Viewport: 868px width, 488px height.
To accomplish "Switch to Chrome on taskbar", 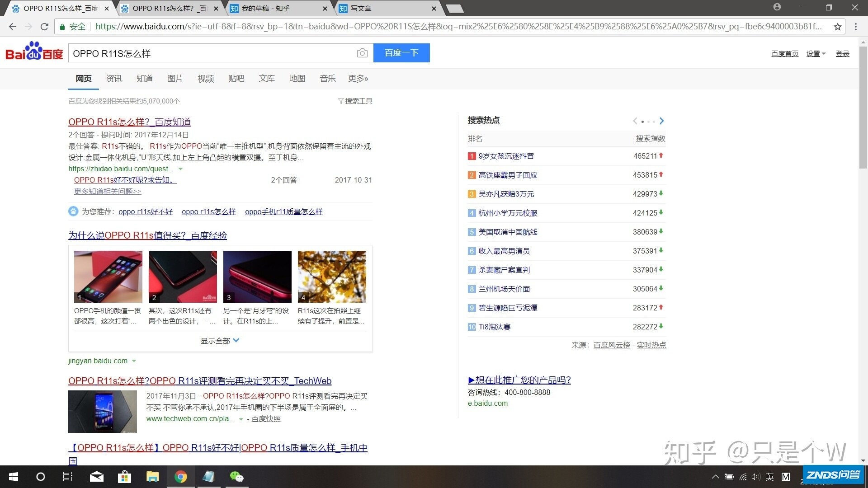I will click(181, 477).
